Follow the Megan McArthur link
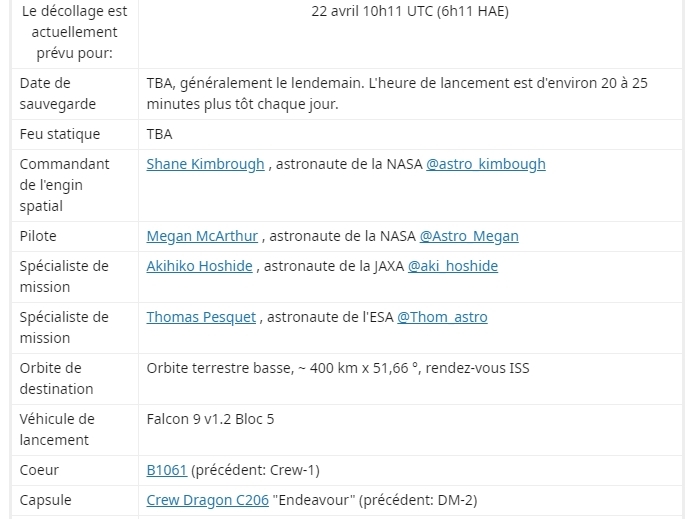The height and width of the screenshot is (519, 687). (202, 236)
